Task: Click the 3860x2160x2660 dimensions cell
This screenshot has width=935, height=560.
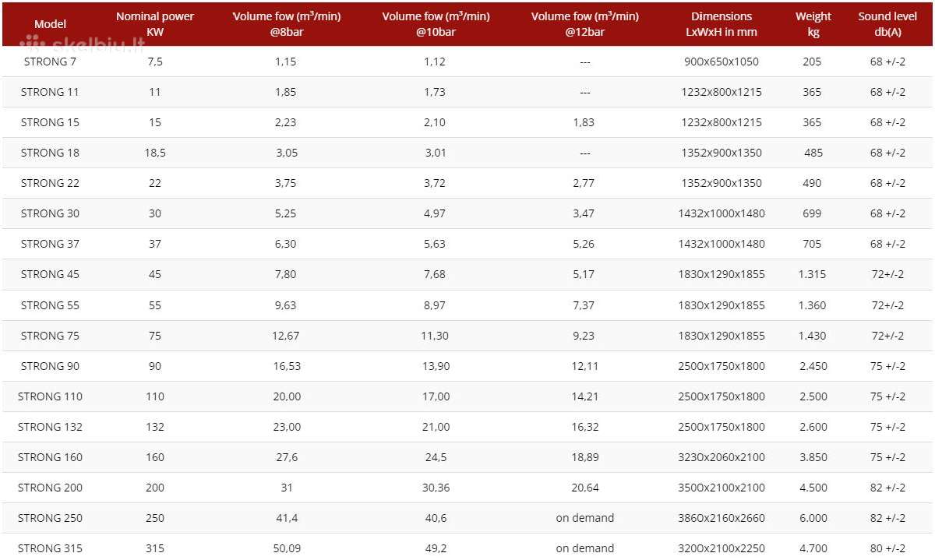Action: tap(721, 518)
